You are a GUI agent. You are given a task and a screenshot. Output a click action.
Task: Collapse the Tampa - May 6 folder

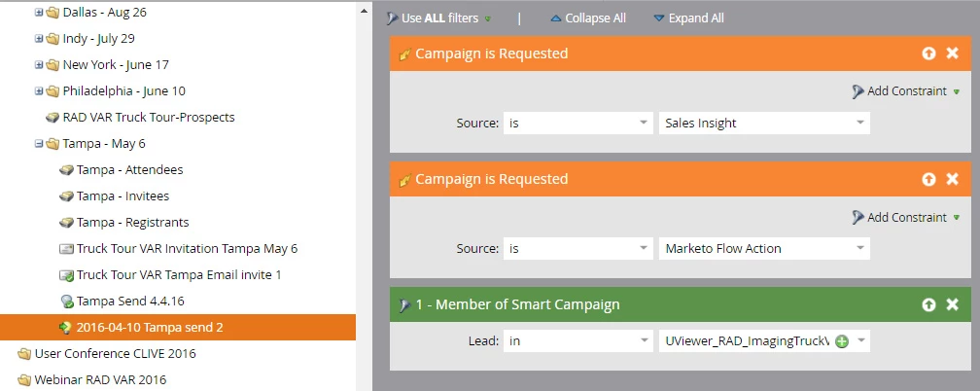click(x=39, y=144)
